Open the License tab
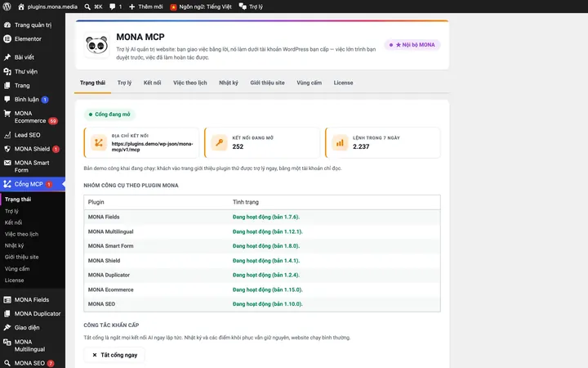Image resolution: width=588 pixels, height=368 pixels. (344, 83)
